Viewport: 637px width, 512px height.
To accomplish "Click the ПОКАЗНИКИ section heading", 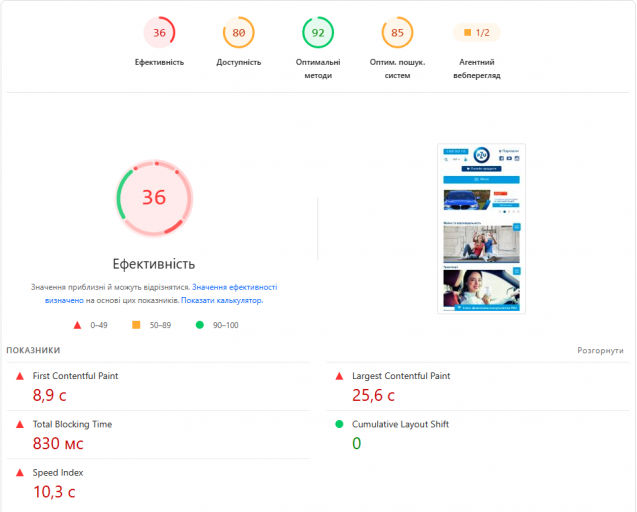I will click(x=33, y=350).
